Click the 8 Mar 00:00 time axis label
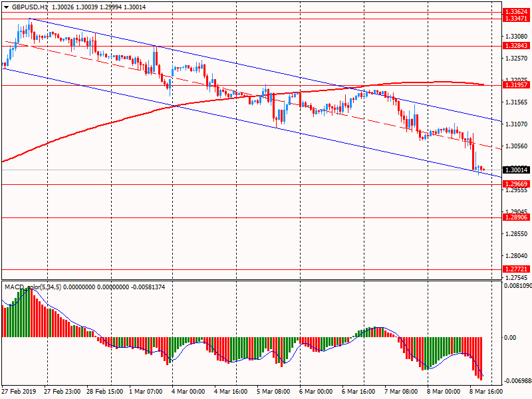Image resolution: width=532 pixels, height=399 pixels. tap(444, 392)
